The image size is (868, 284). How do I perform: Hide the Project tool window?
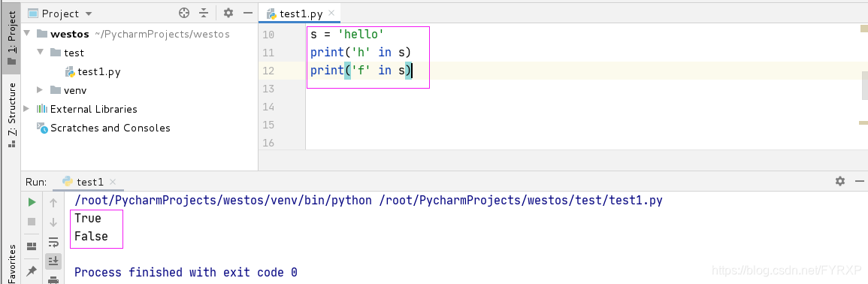[x=247, y=14]
